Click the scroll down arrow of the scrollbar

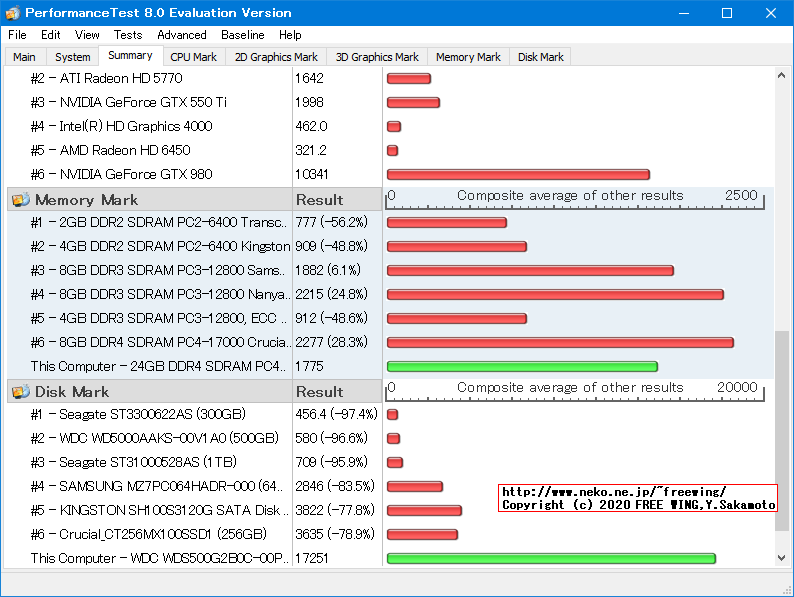click(x=782, y=558)
